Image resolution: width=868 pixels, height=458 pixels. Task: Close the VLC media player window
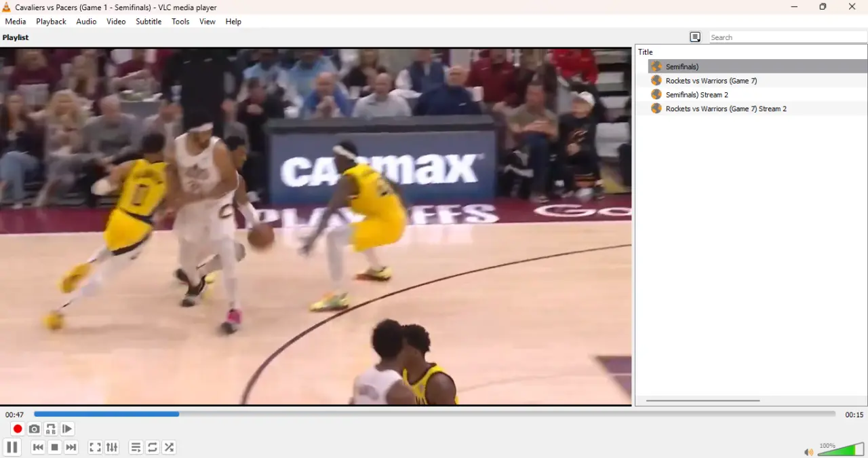pos(852,7)
